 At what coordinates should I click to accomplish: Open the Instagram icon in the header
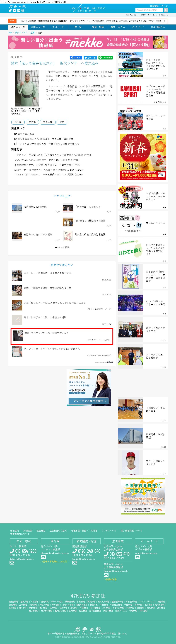click(x=23, y=11)
